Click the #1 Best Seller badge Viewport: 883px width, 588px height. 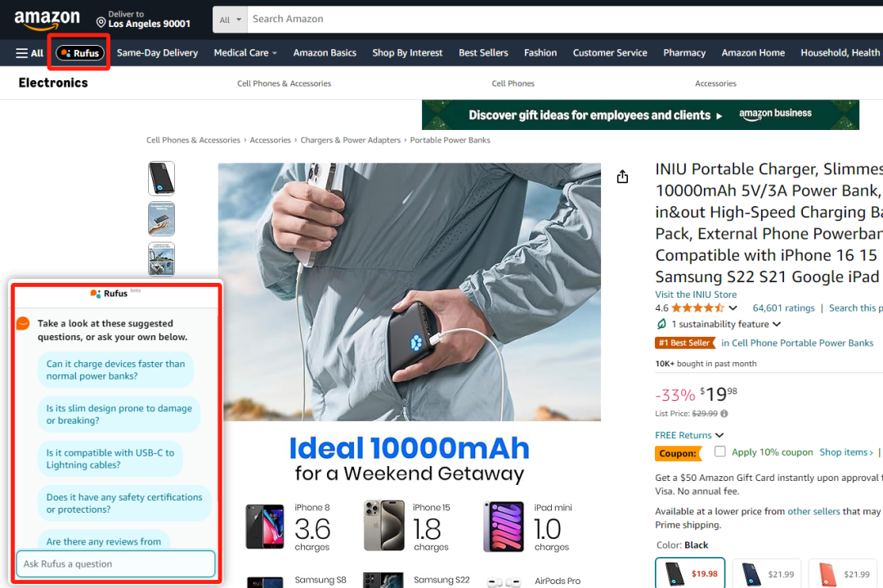click(x=685, y=343)
